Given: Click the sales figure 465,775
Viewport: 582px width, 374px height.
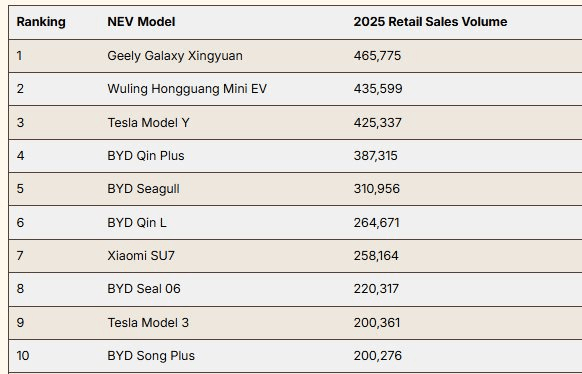Looking at the screenshot, I should [377, 56].
